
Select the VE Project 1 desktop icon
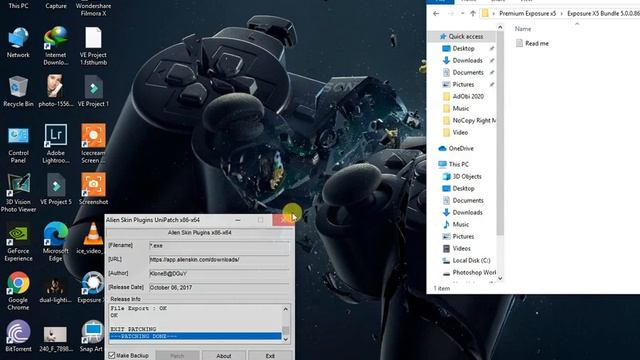93,91
